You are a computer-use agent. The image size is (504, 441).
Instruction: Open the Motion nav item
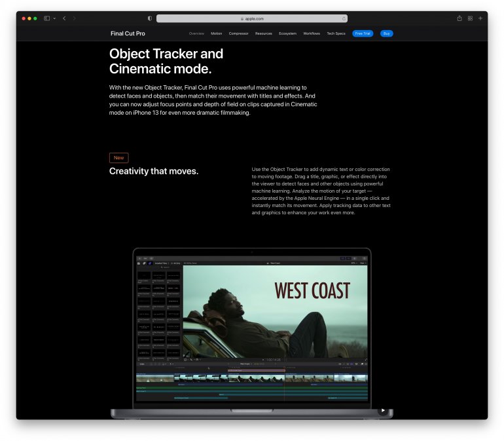[x=216, y=33]
